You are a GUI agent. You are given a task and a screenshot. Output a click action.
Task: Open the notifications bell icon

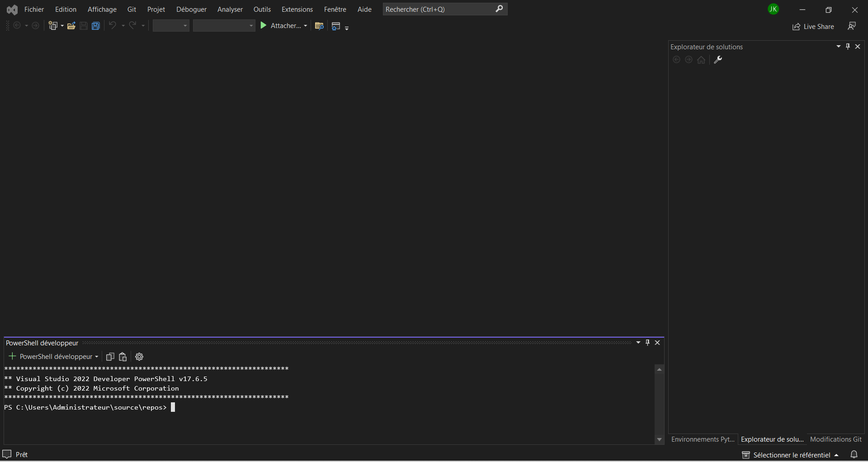[854, 455]
